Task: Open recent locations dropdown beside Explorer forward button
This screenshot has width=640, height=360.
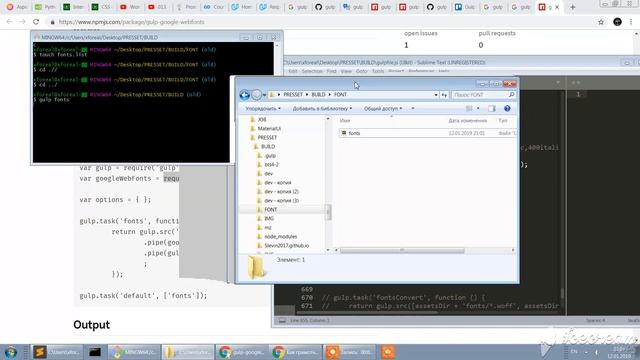Action: coord(264,95)
